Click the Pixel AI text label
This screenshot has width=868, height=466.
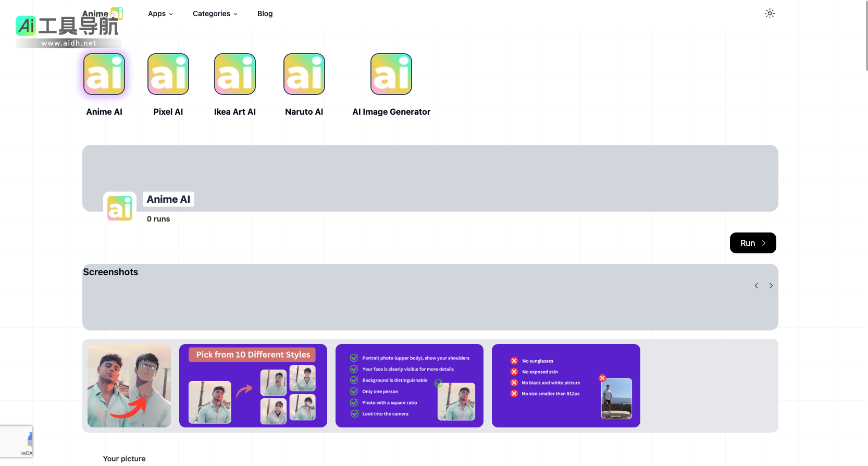(168, 112)
